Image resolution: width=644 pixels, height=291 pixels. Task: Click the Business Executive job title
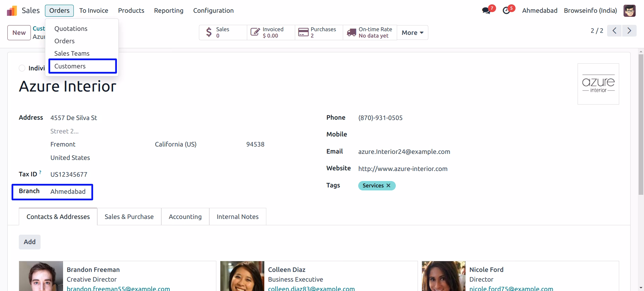(296, 279)
